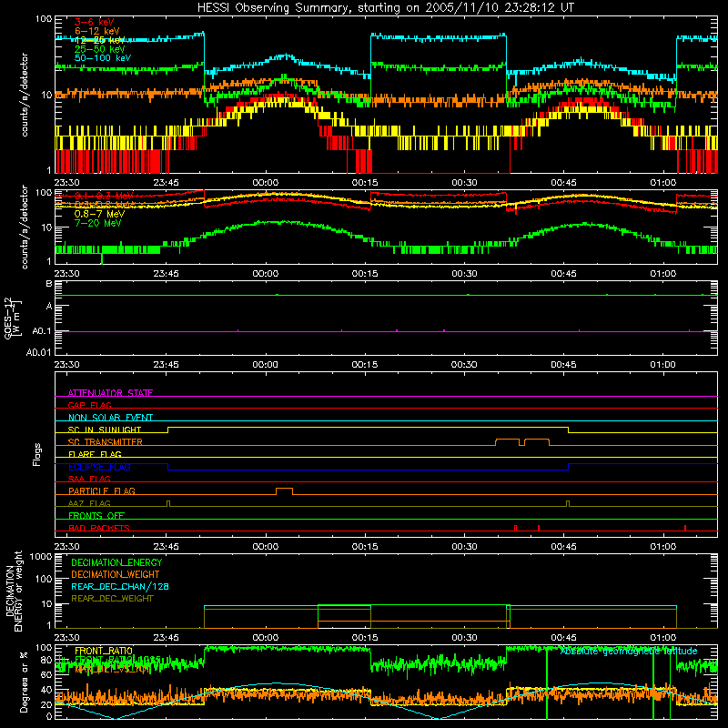Select the 3-6 keV legend label

click(95, 22)
